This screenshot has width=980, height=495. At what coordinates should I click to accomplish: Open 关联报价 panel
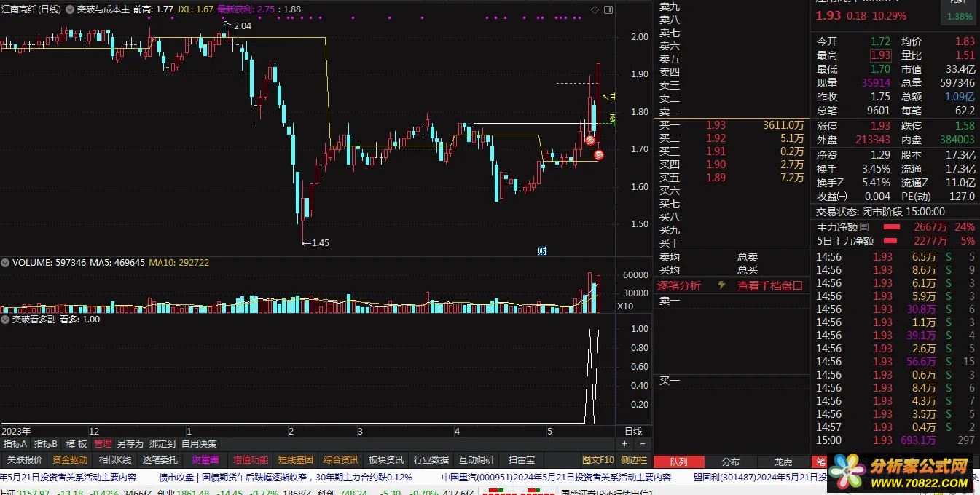24,459
